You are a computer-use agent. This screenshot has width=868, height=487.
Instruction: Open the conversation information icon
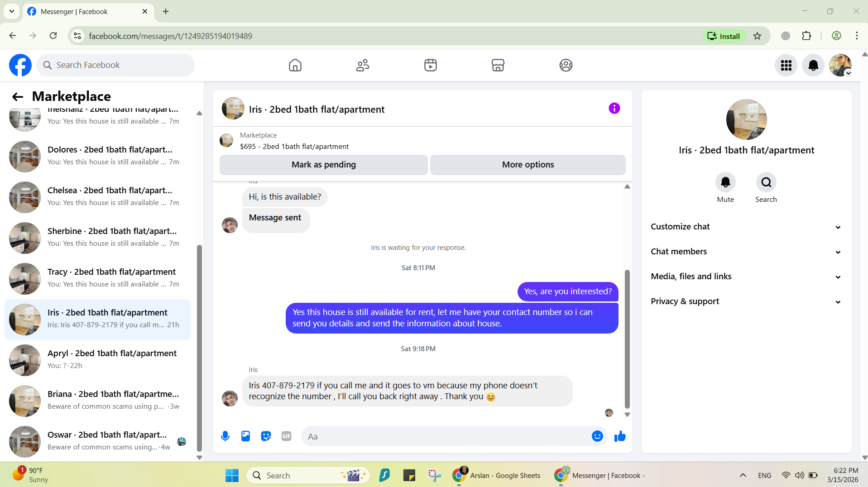click(614, 108)
